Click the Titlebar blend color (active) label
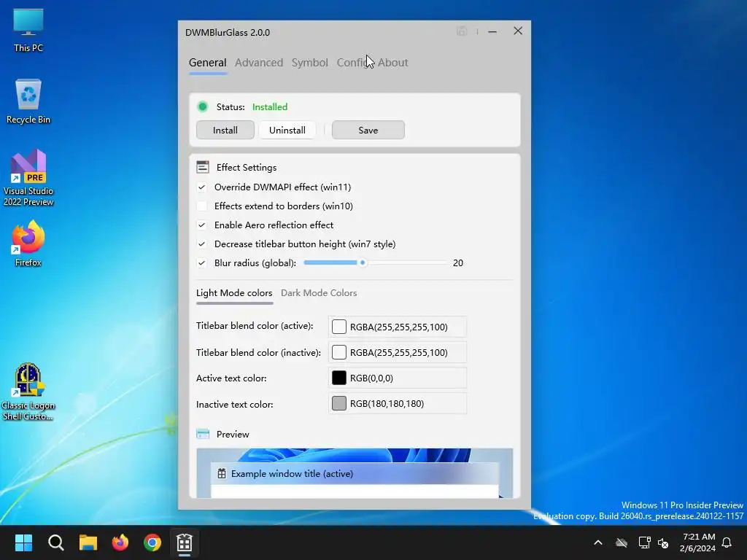This screenshot has height=560, width=747. (x=255, y=326)
